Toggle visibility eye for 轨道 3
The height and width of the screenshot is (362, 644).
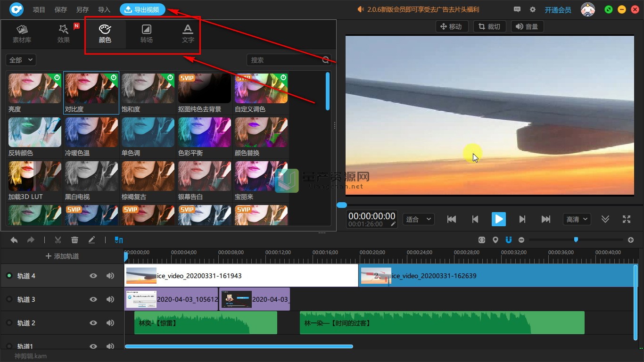tap(93, 299)
